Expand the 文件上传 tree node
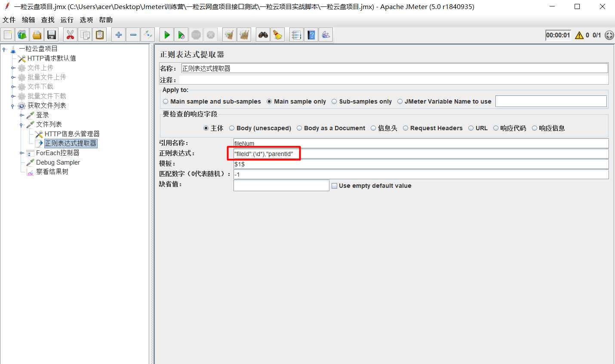 13,68
